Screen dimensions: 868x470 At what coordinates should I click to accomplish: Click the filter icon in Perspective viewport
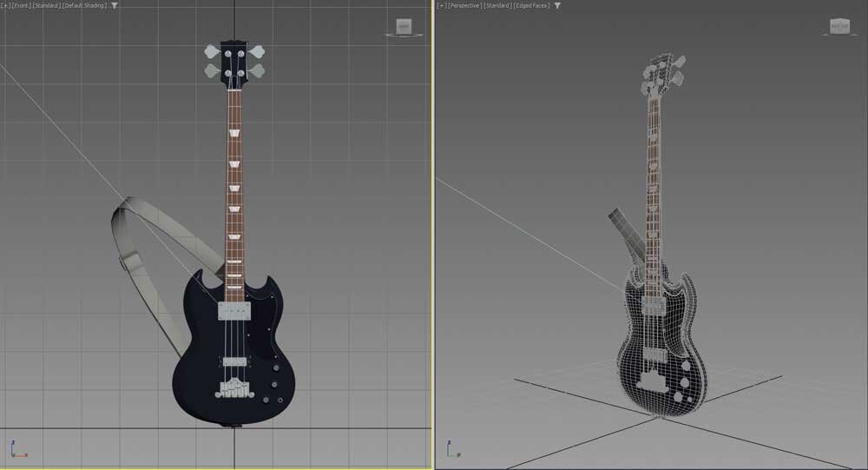[557, 5]
